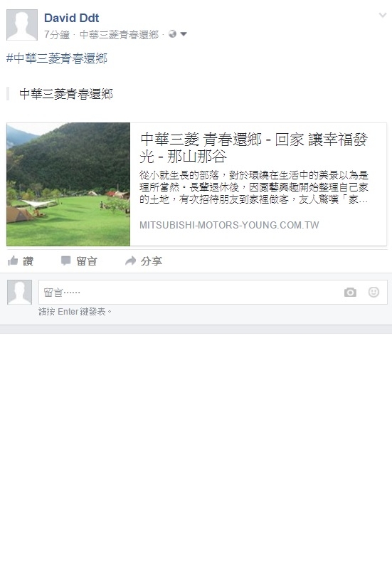Open the emoji smiley picker

[x=374, y=292]
